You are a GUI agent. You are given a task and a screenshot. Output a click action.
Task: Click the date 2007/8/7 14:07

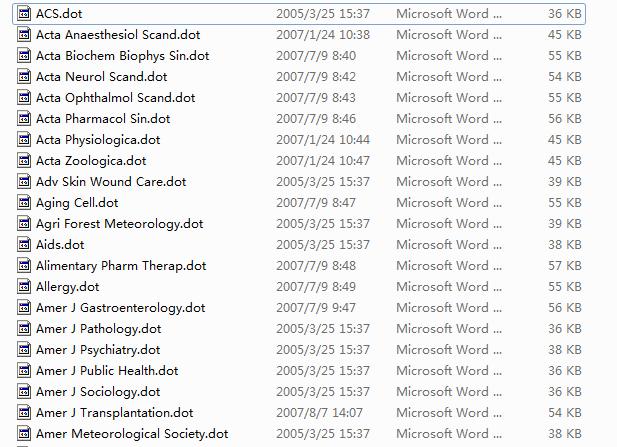pyautogui.click(x=320, y=413)
